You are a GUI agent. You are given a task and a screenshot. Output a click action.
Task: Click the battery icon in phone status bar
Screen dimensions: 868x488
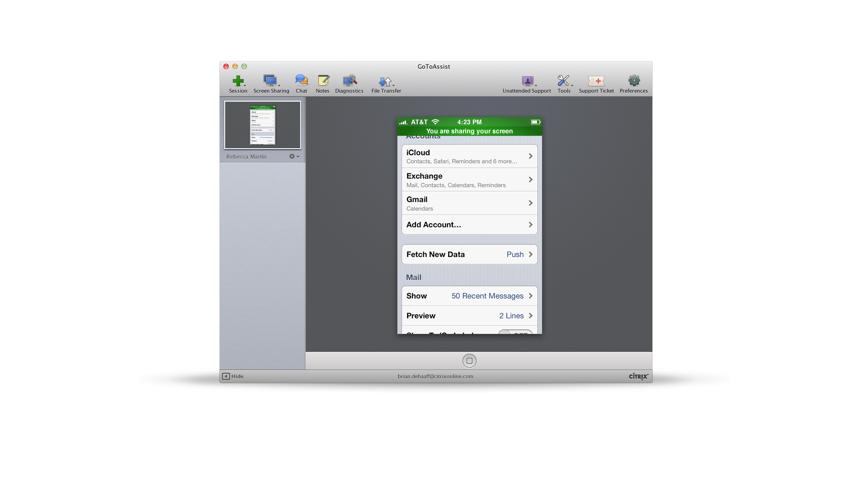[536, 122]
